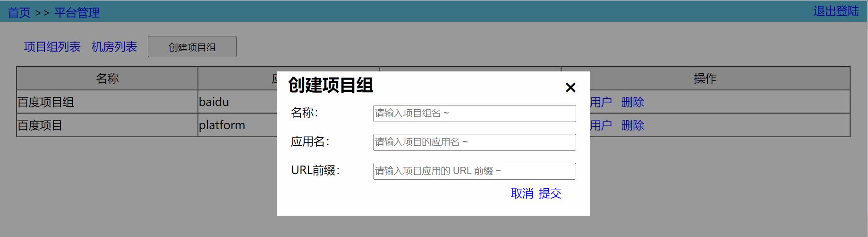Click the 操作 column header
The height and width of the screenshot is (237, 868).
tap(705, 79)
